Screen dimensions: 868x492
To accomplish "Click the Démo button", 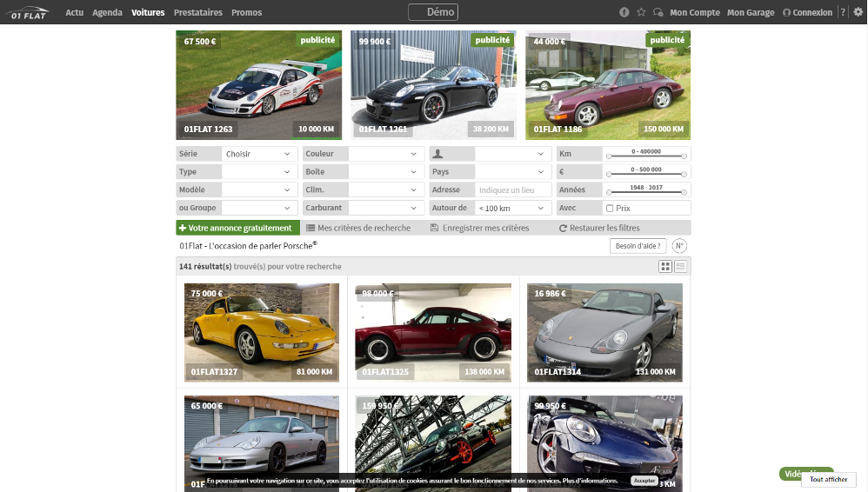I will coord(433,12).
